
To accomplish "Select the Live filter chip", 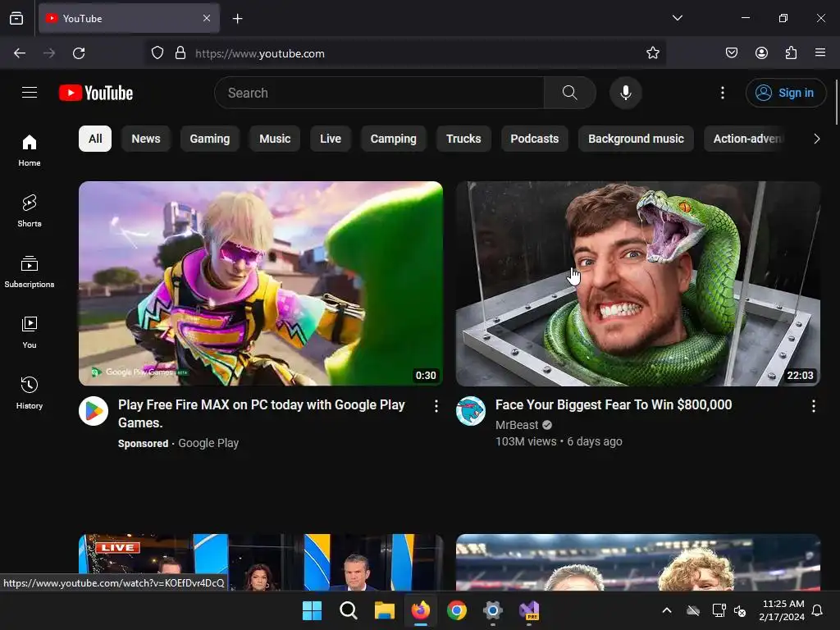I will click(x=331, y=139).
